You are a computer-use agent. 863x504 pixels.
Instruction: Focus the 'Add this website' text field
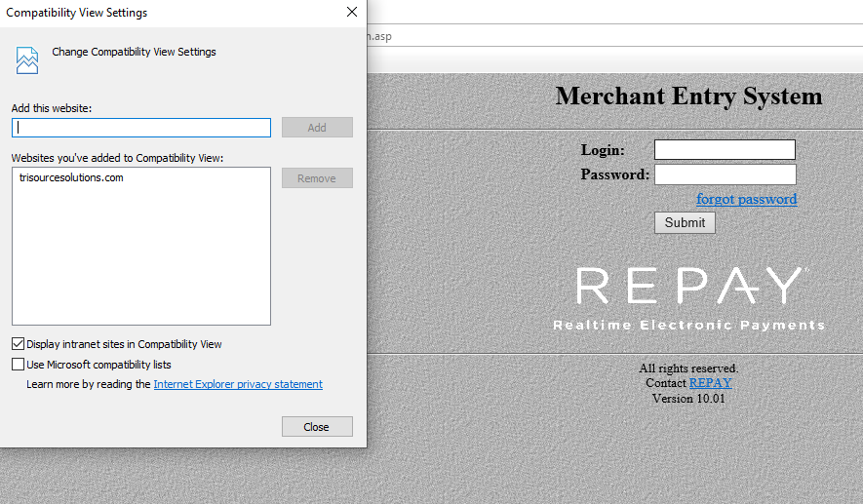click(x=141, y=128)
